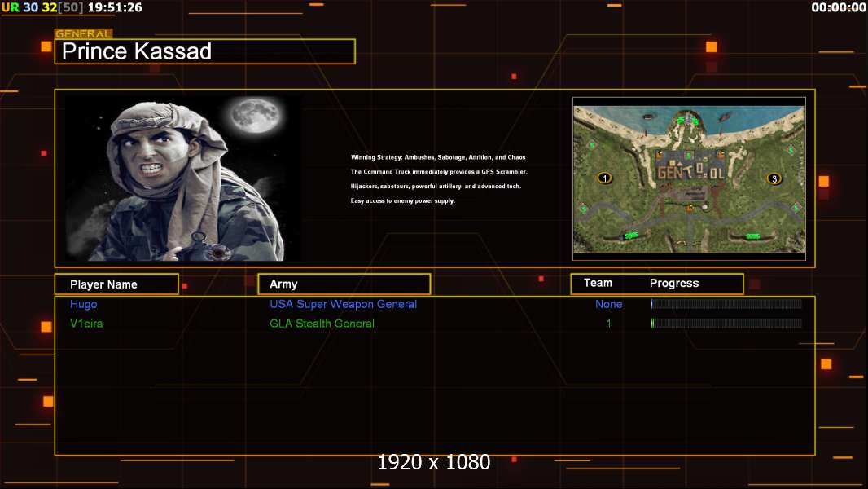
Task: Click the '[50]' value in top-left overlay
Action: [x=71, y=8]
